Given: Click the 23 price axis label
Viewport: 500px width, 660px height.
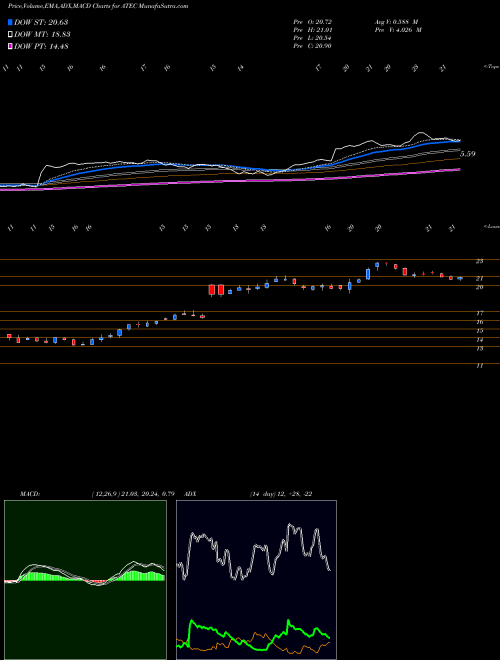Looking at the screenshot, I should click(x=479, y=261).
